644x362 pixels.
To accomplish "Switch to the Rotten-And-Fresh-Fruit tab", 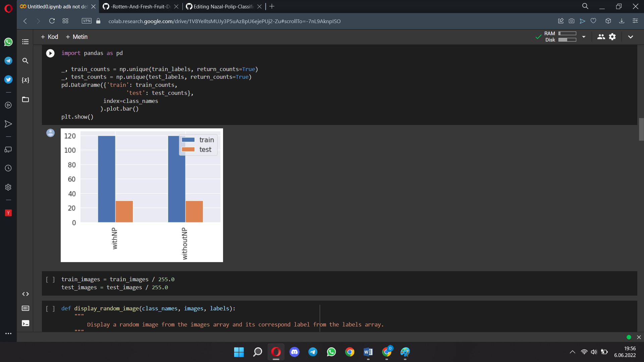I will point(138,6).
